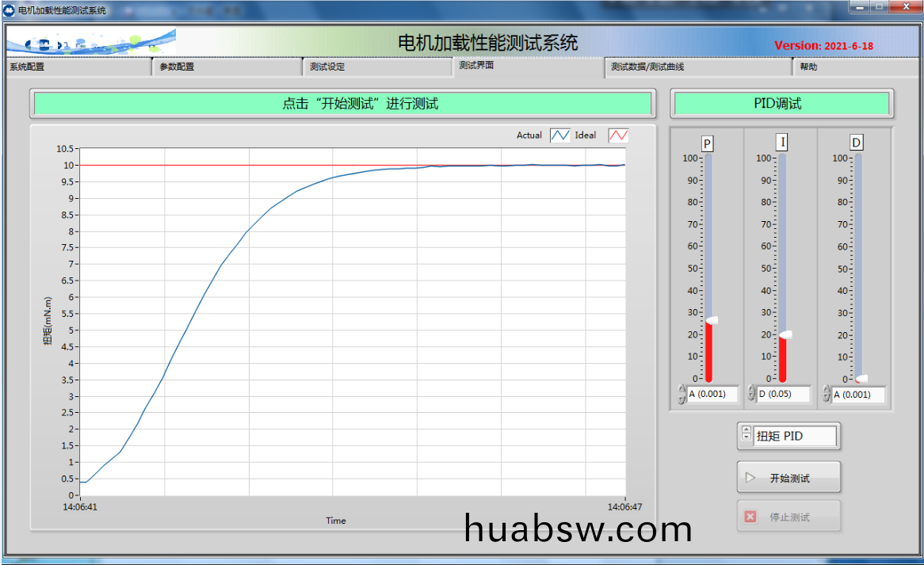Click the I gain slider handle
The width and height of the screenshot is (924, 565).
click(x=784, y=335)
